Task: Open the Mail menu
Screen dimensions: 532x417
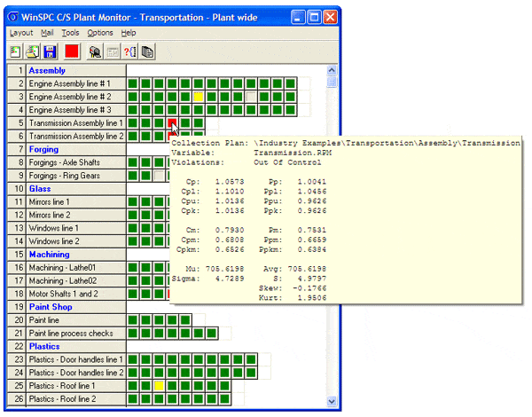Action: 47,33
